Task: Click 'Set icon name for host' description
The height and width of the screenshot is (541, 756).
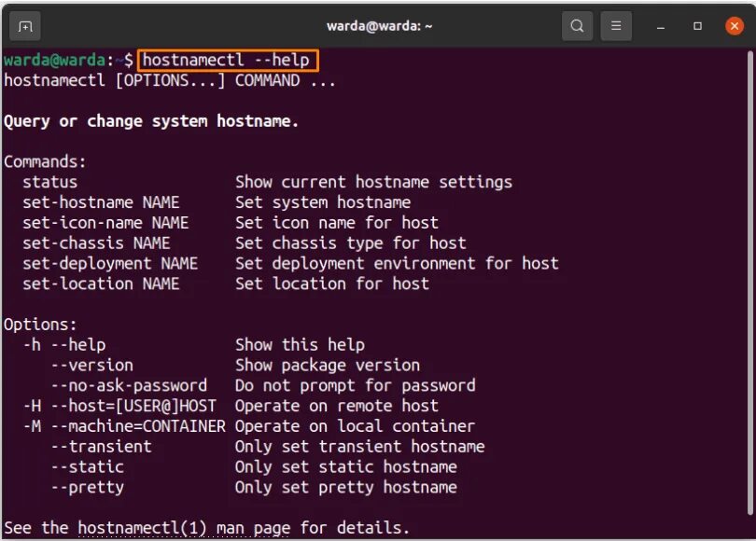Action: coord(337,223)
